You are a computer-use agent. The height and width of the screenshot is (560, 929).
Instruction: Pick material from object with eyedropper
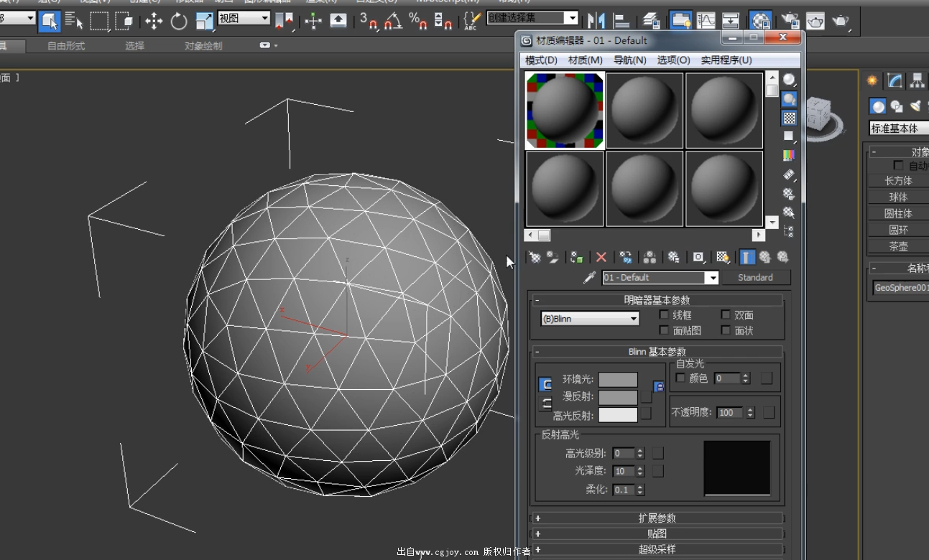coord(590,277)
